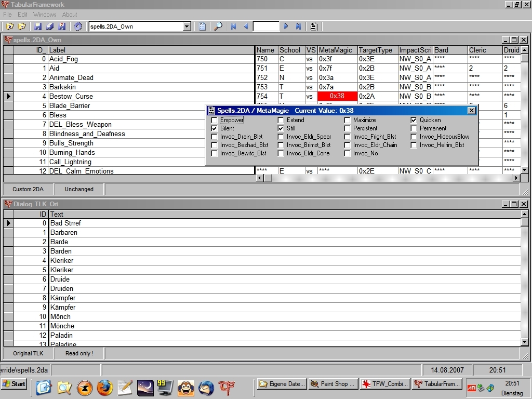This screenshot has width=532, height=399.
Task: Switch to Paint Shop taskbar button
Action: tap(332, 384)
